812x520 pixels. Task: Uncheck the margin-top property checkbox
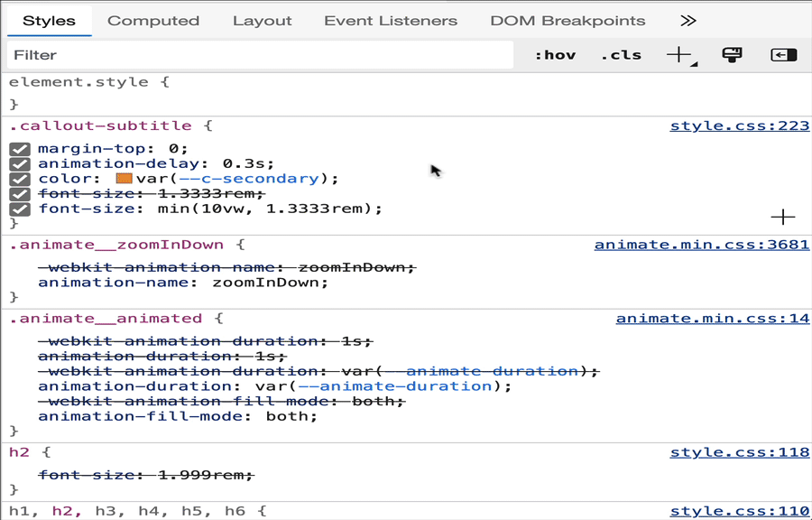pyautogui.click(x=19, y=148)
